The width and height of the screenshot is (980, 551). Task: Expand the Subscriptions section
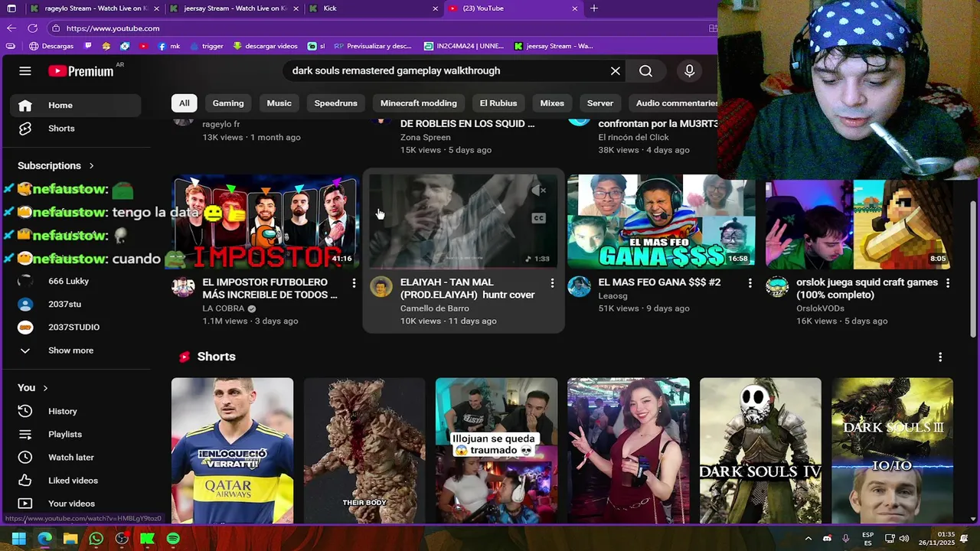pyautogui.click(x=56, y=165)
